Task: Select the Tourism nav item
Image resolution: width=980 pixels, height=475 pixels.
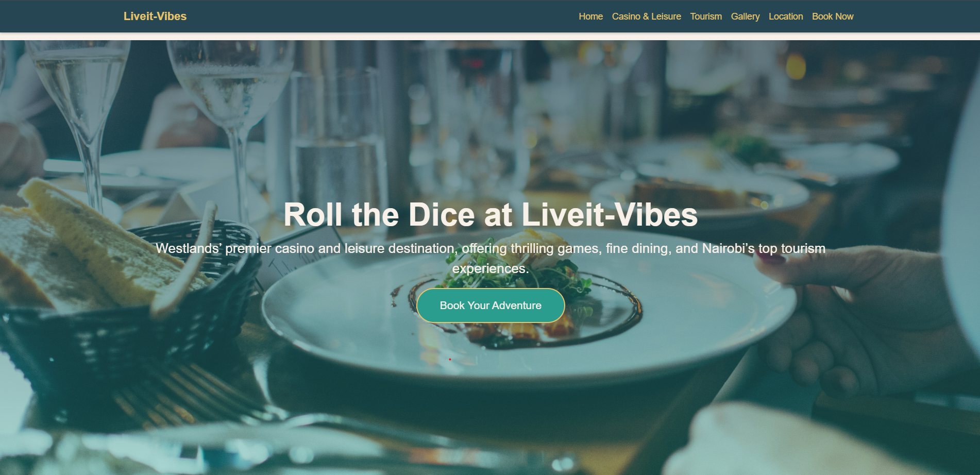Action: pos(706,16)
